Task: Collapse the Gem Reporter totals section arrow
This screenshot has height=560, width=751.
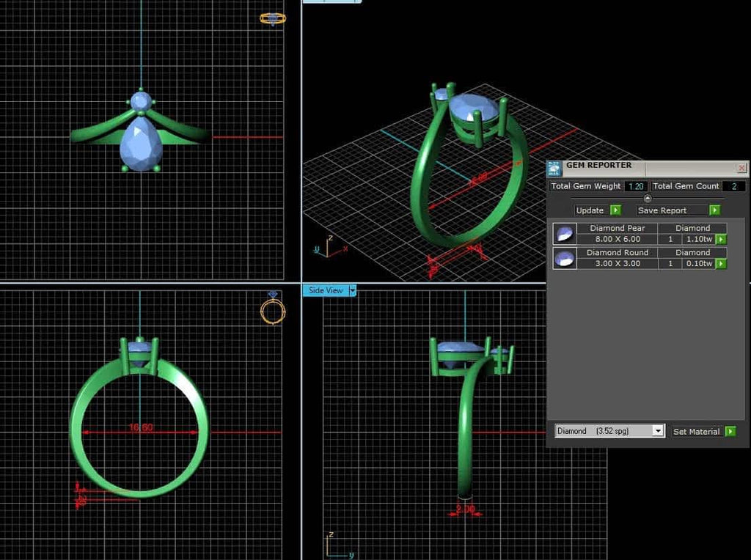Action: click(647, 198)
